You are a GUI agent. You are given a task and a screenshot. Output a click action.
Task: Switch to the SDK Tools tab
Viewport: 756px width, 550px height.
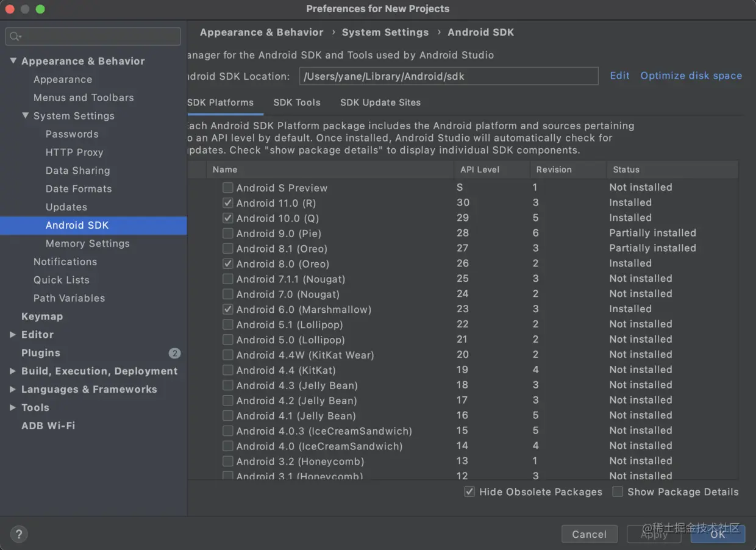point(297,102)
